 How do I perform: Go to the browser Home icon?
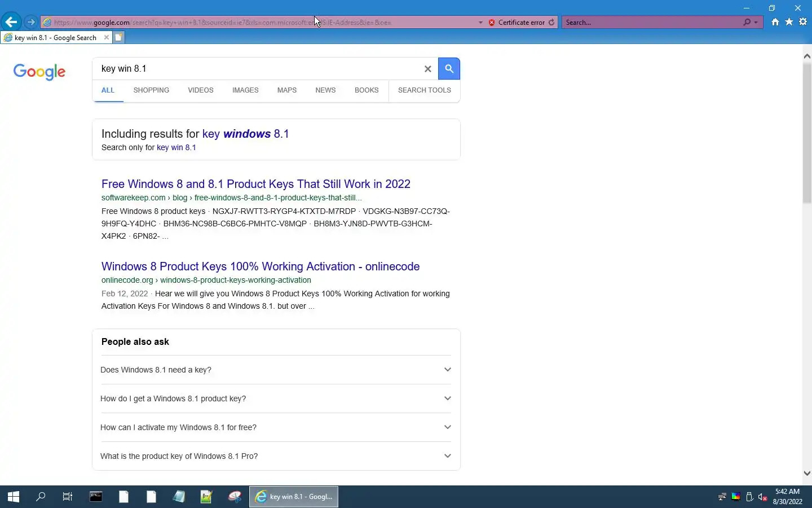[x=775, y=22]
